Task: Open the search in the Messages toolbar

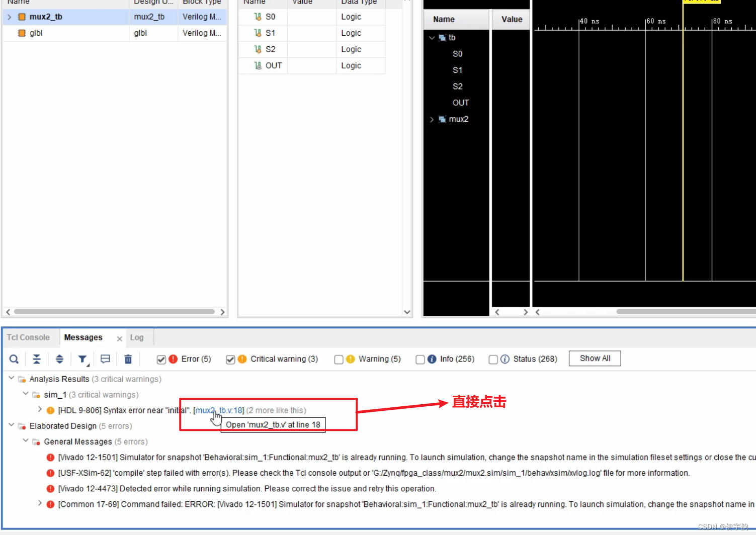Action: point(14,359)
